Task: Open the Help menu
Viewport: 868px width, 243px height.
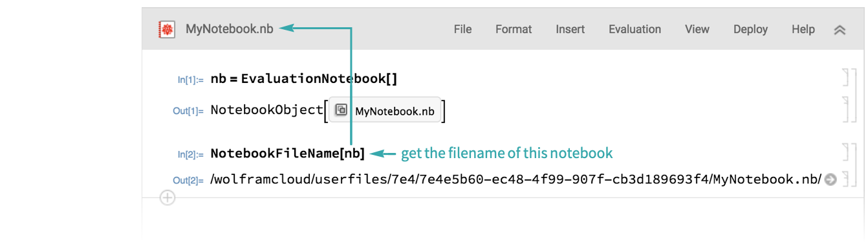Action: 803,29
